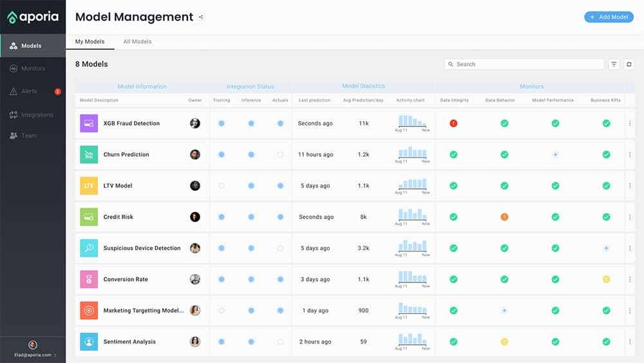Image resolution: width=644 pixels, height=363 pixels.
Task: Click the yellow Business KPIs status for Conversion Rate
Action: pos(606,280)
